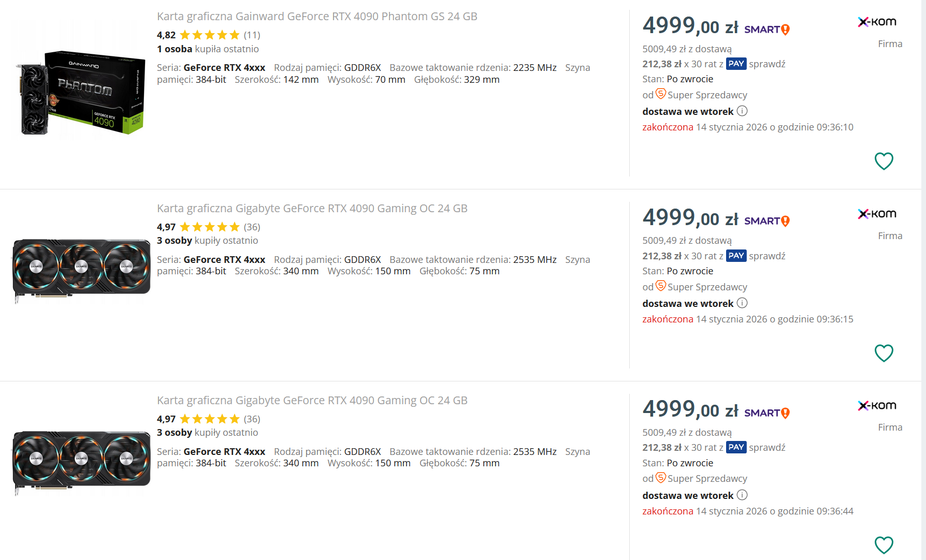Image resolution: width=926 pixels, height=560 pixels.
Task: Open the Gigabyte Gaming OC listing ended 09:36:15
Action: coord(312,209)
